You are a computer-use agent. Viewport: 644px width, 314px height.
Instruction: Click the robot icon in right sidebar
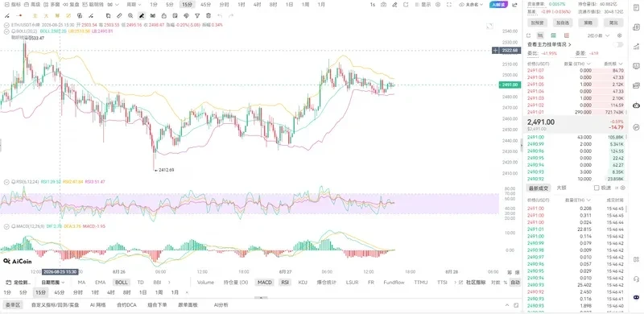point(637,105)
